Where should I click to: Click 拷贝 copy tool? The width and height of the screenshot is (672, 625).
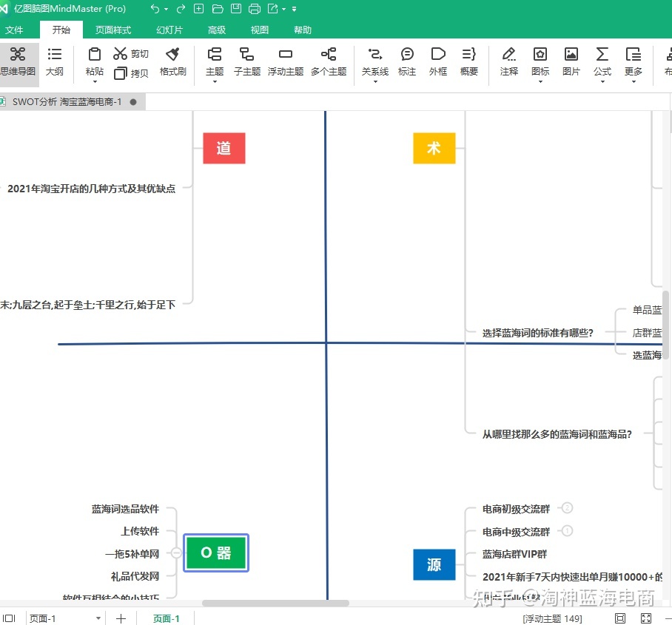click(131, 73)
